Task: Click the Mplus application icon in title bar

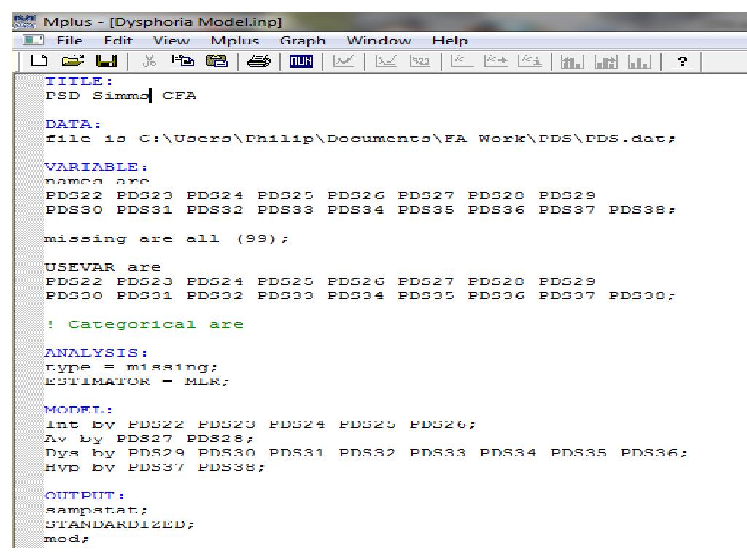Action: (x=24, y=22)
